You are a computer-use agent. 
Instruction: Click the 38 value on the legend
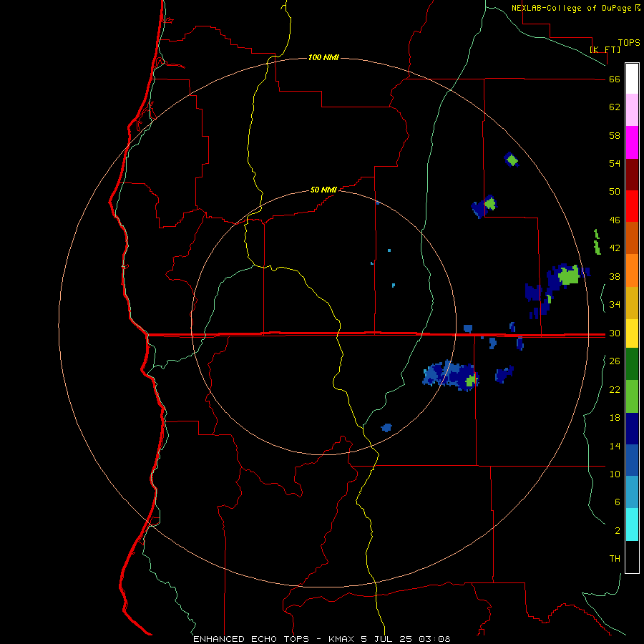(615, 277)
